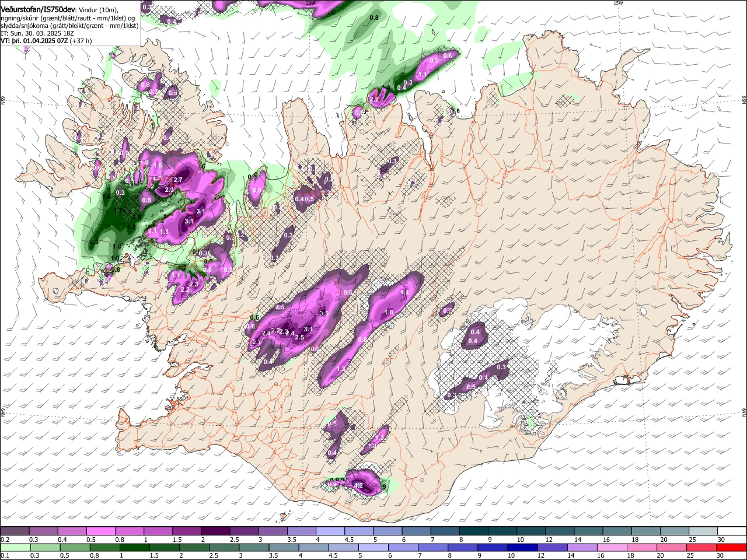Pick the darkest green swatch labeled 1 in the bottom legend row
Image resolution: width=747 pixels, height=560 pixels.
click(x=134, y=547)
